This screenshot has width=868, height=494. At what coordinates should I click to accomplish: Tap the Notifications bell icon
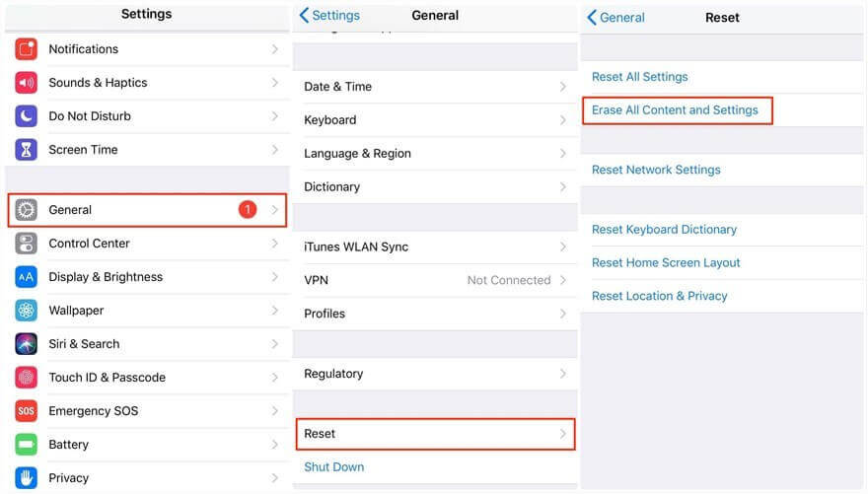[x=27, y=49]
